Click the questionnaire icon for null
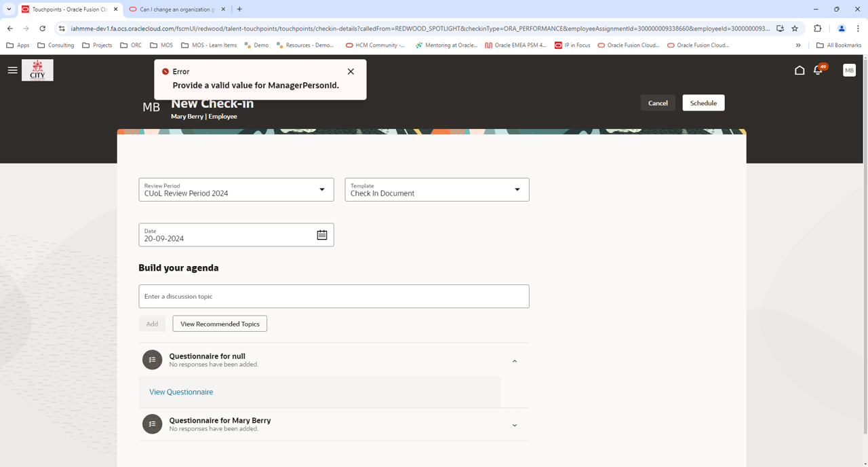 (x=152, y=360)
